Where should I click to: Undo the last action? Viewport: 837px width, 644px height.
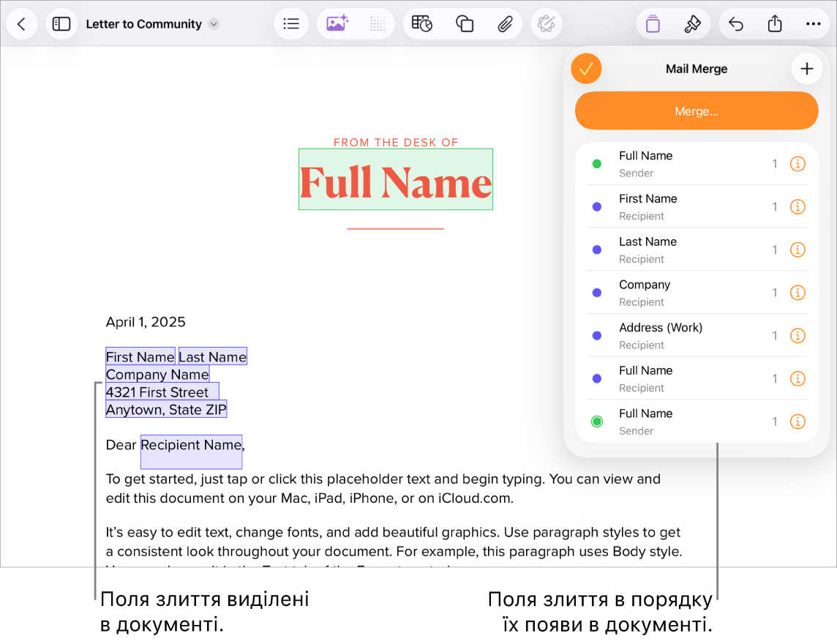(x=735, y=24)
